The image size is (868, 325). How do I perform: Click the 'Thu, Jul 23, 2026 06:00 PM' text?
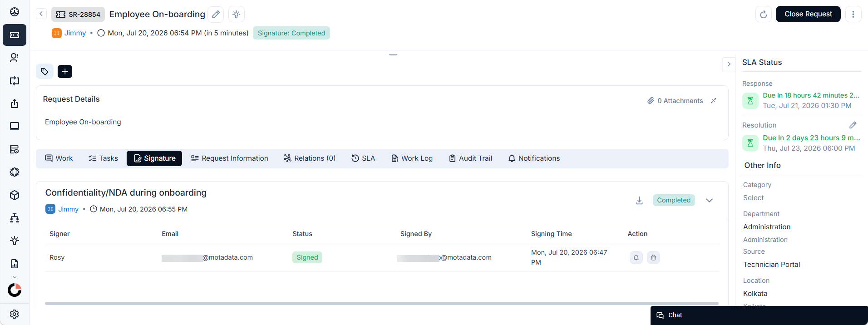click(x=809, y=148)
